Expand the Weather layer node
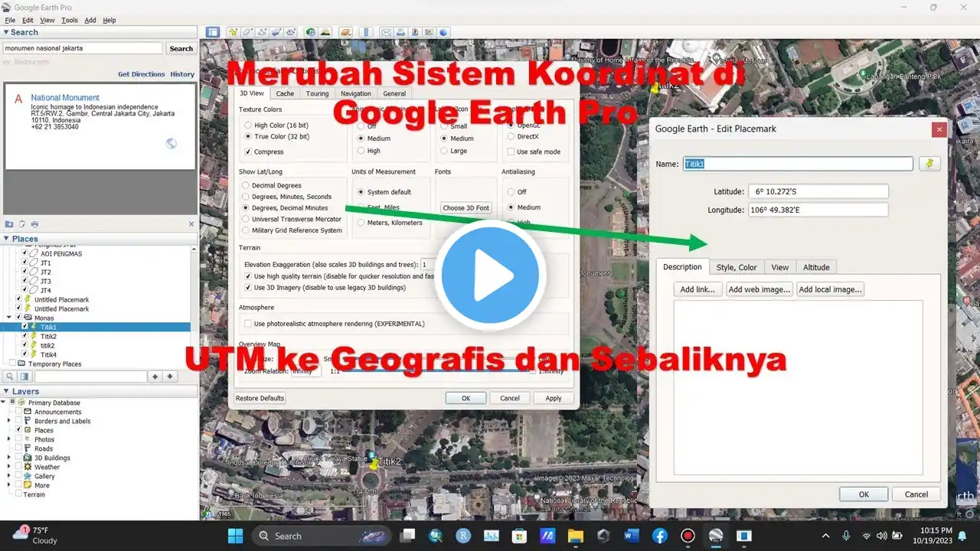This screenshot has height=551, width=980. coord(9,467)
